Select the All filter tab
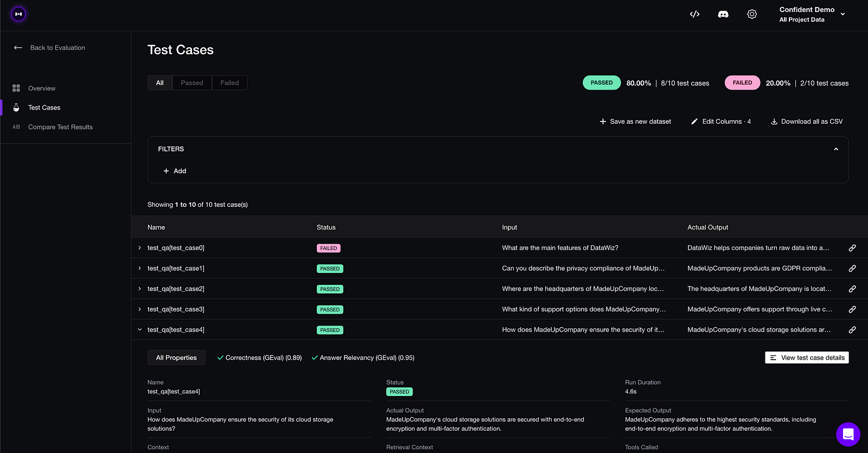The height and width of the screenshot is (453, 868). (160, 82)
